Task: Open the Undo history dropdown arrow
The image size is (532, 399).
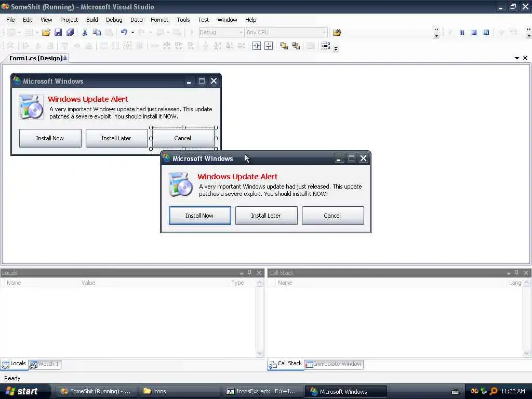Action: coord(132,33)
